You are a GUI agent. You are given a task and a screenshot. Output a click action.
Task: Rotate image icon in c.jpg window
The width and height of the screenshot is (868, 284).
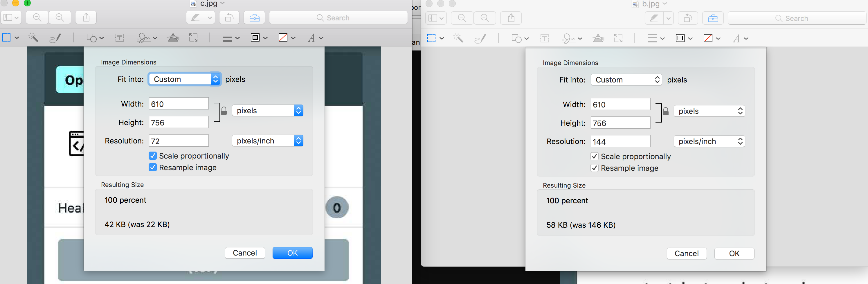click(x=229, y=17)
